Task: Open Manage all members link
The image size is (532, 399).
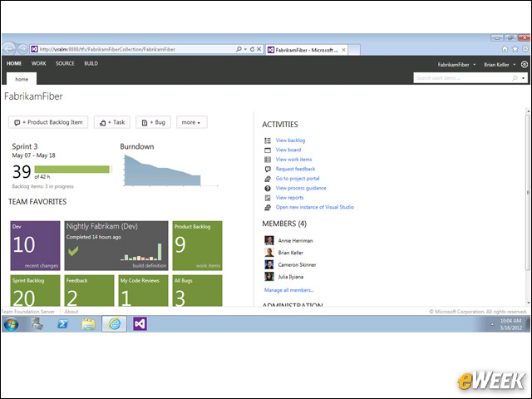Action: coord(288,290)
